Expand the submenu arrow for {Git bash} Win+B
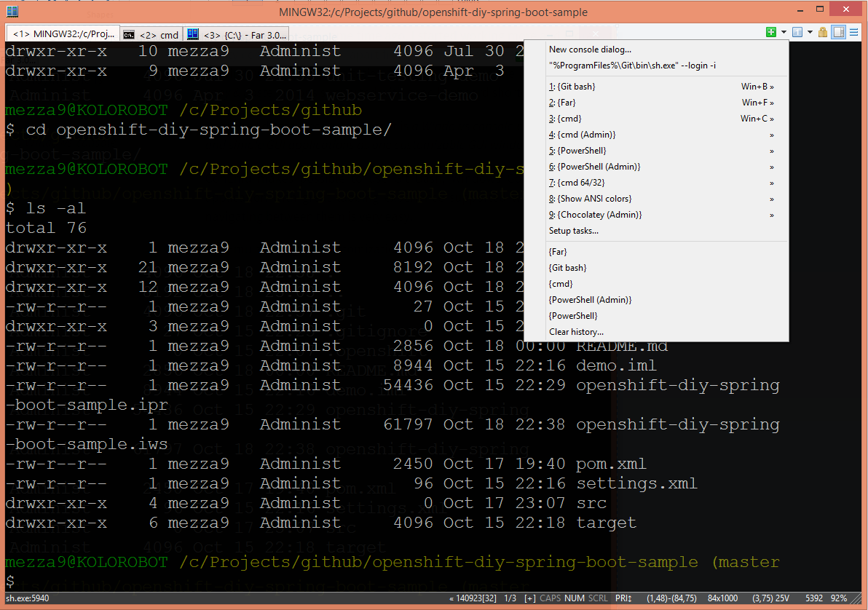Image resolution: width=868 pixels, height=610 pixels. (x=772, y=87)
